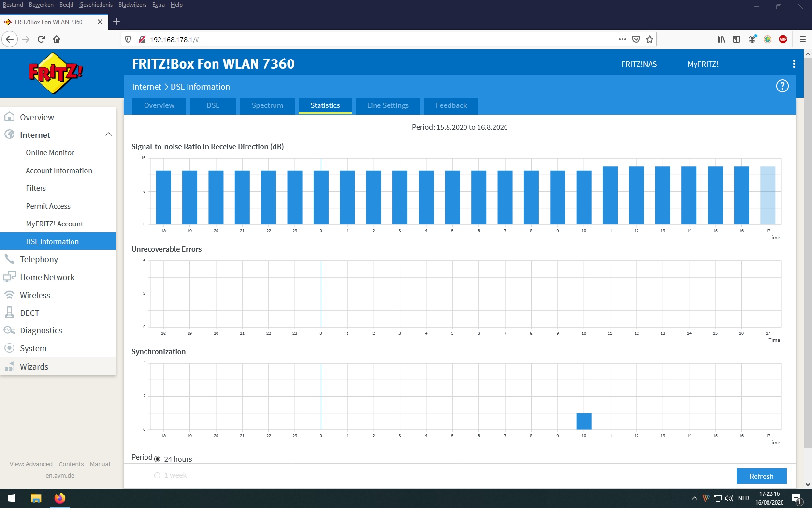Switch to the Spectrum tab
The image size is (812, 508).
pyautogui.click(x=267, y=105)
